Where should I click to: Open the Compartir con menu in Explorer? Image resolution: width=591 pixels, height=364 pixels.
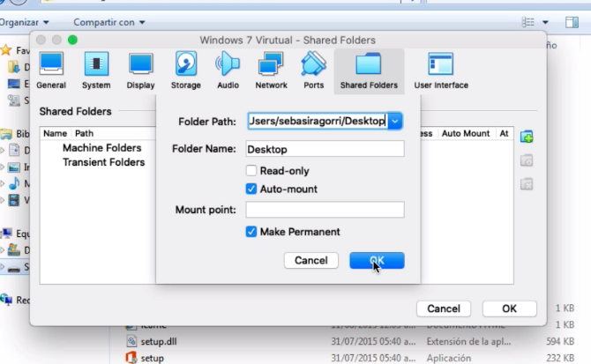[108, 22]
